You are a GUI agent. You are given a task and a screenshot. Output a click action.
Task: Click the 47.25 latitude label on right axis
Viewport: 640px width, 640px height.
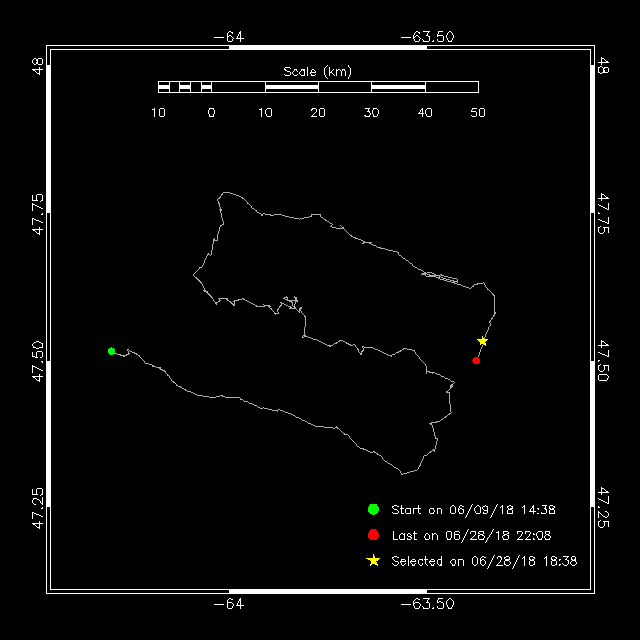tap(602, 507)
